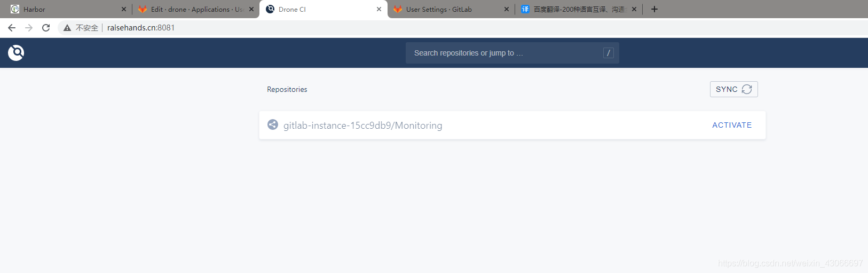Close the Baidu Translate tab
This screenshot has width=868, height=273.
pos(634,9)
